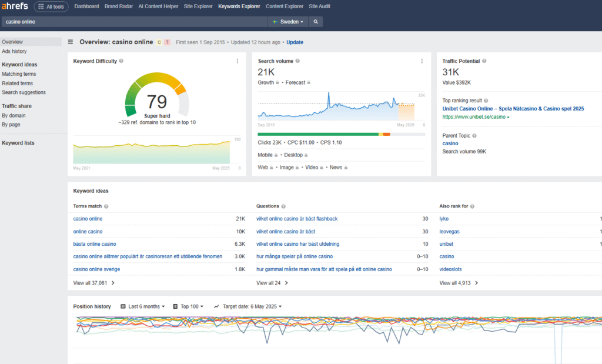
Task: Click the search volume trend chart
Action: click(x=336, y=106)
